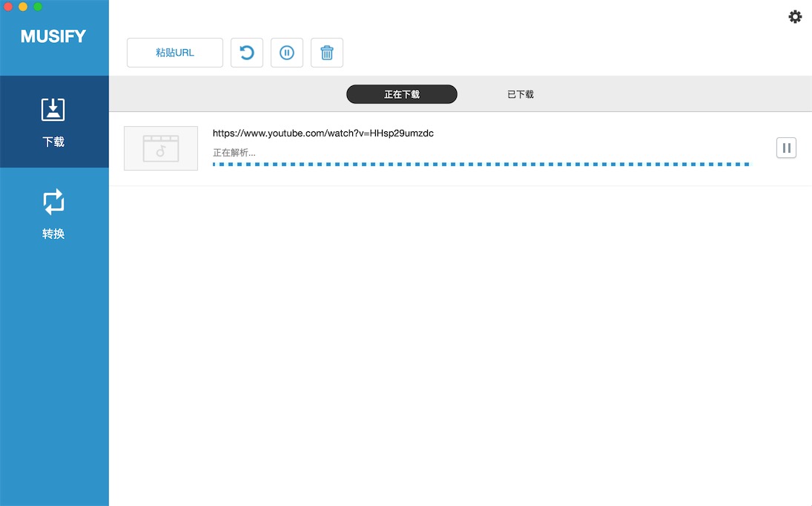This screenshot has width=812, height=506.
Task: Click the 正在解析... status text
Action: (x=234, y=152)
